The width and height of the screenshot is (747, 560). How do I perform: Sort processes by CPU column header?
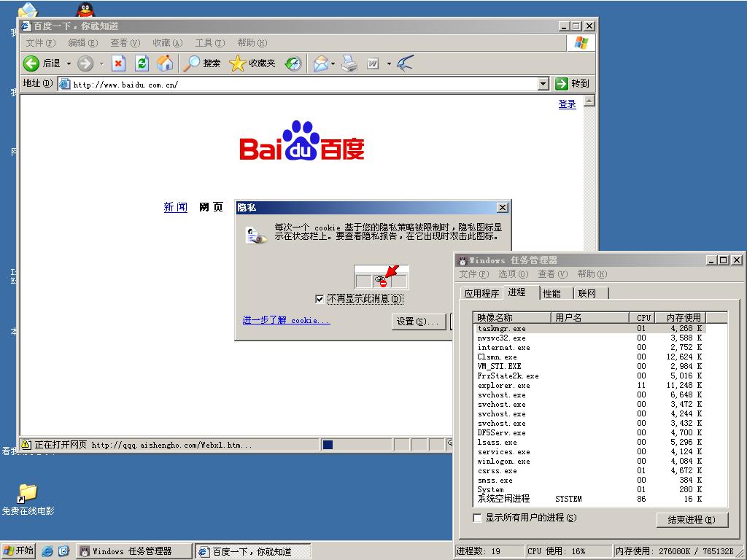pyautogui.click(x=642, y=318)
